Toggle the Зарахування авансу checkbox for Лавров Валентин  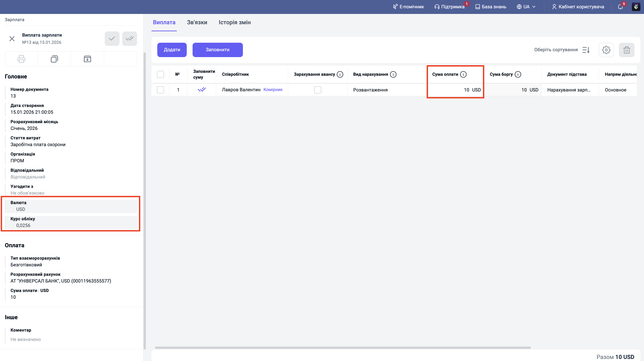pyautogui.click(x=318, y=90)
